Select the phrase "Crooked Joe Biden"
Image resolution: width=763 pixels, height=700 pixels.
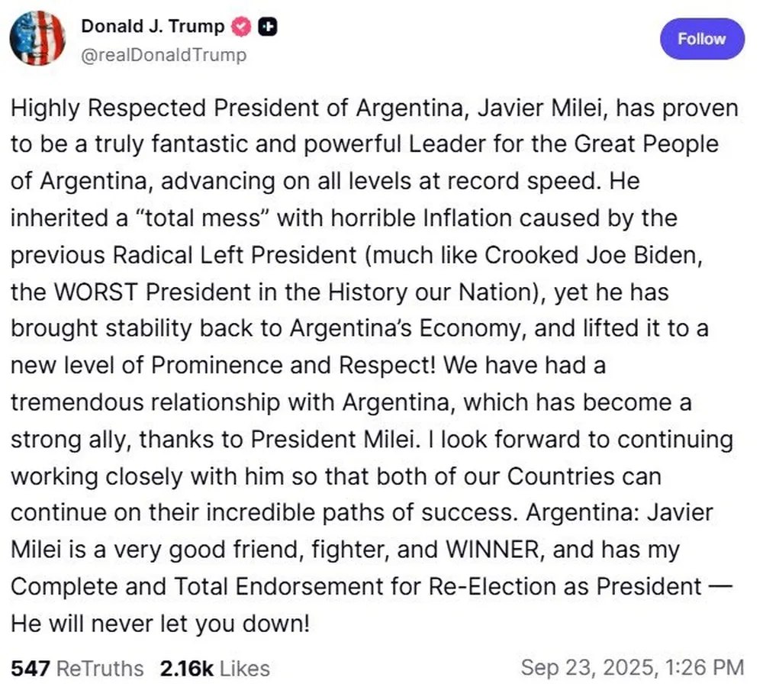coord(594,256)
